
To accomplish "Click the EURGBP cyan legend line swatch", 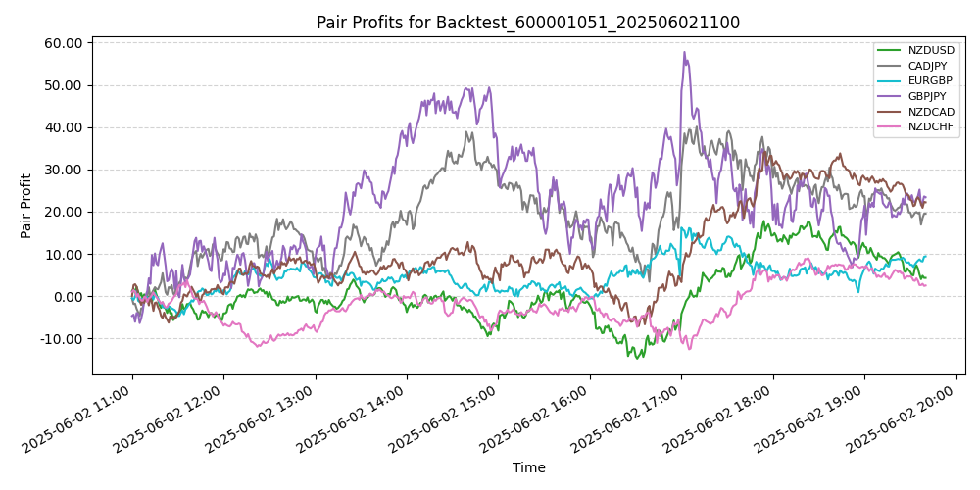I will (x=891, y=80).
